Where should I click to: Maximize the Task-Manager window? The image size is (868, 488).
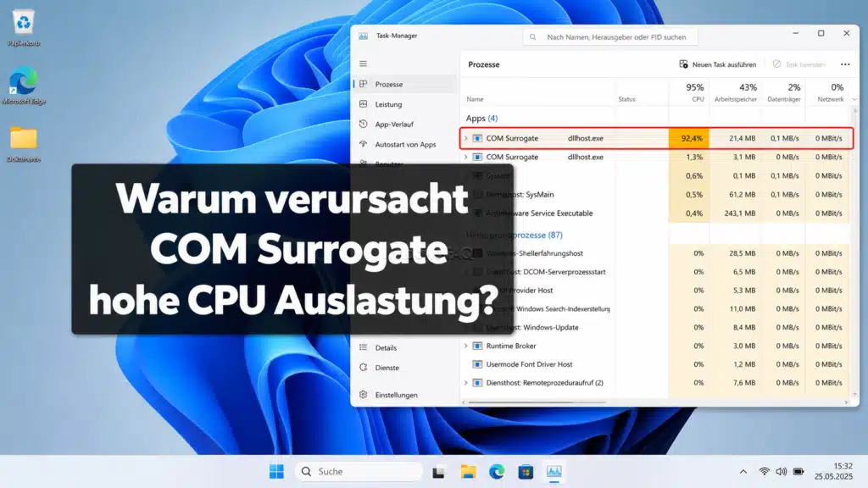(x=821, y=33)
